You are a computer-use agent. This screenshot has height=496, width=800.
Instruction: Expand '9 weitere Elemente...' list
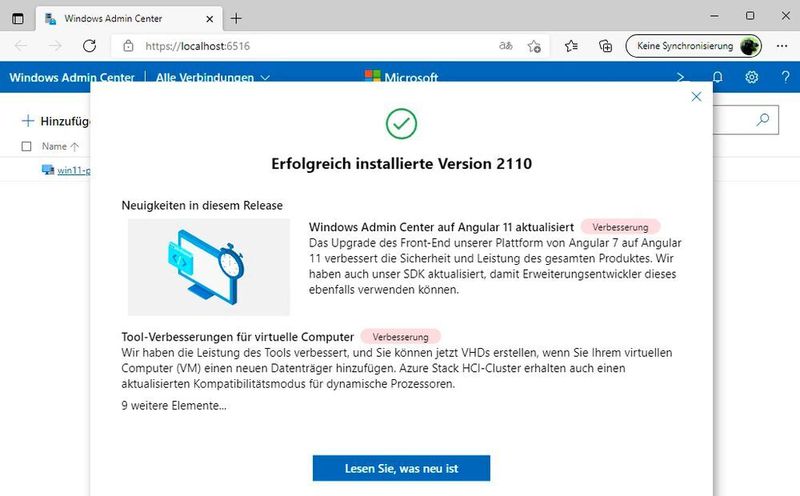[174, 406]
